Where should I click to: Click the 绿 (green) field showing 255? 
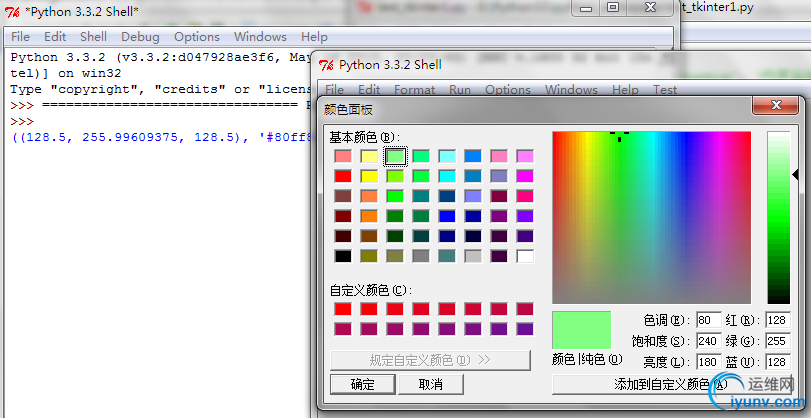coord(778,341)
